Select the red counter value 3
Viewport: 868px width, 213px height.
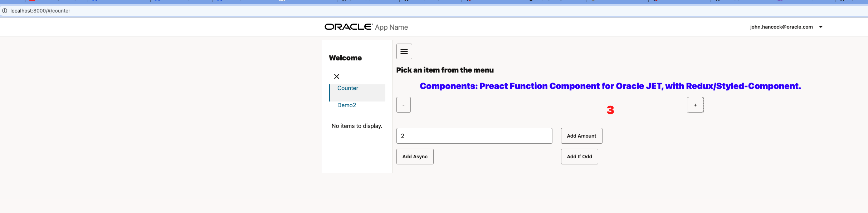pyautogui.click(x=610, y=110)
